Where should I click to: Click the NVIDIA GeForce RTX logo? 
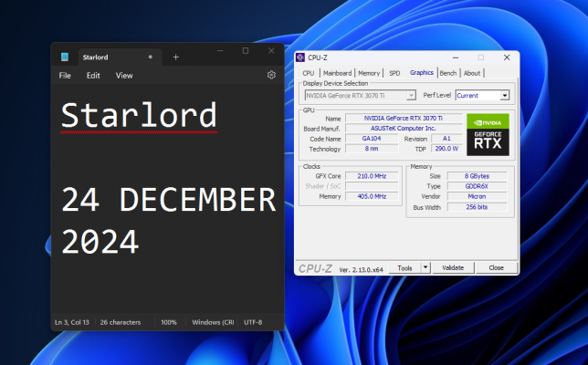[488, 134]
